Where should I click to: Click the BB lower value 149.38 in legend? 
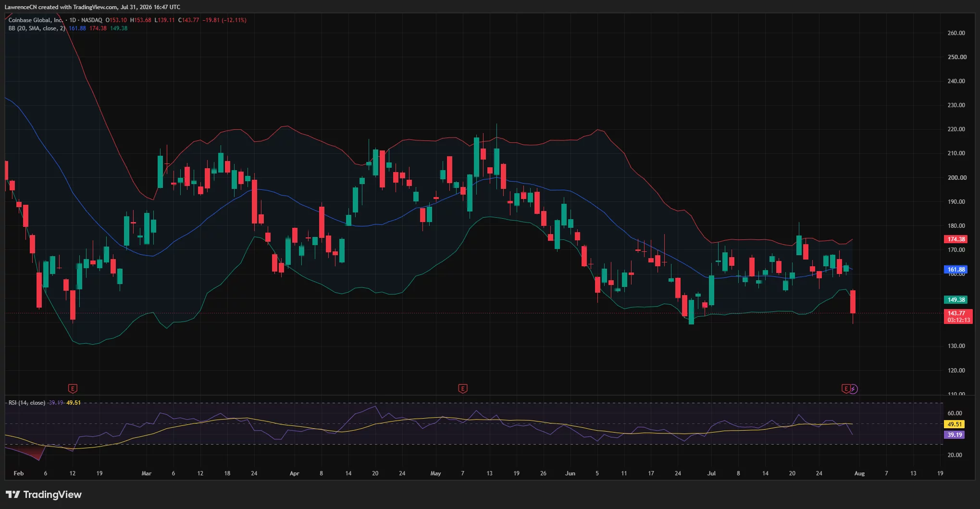tap(119, 28)
